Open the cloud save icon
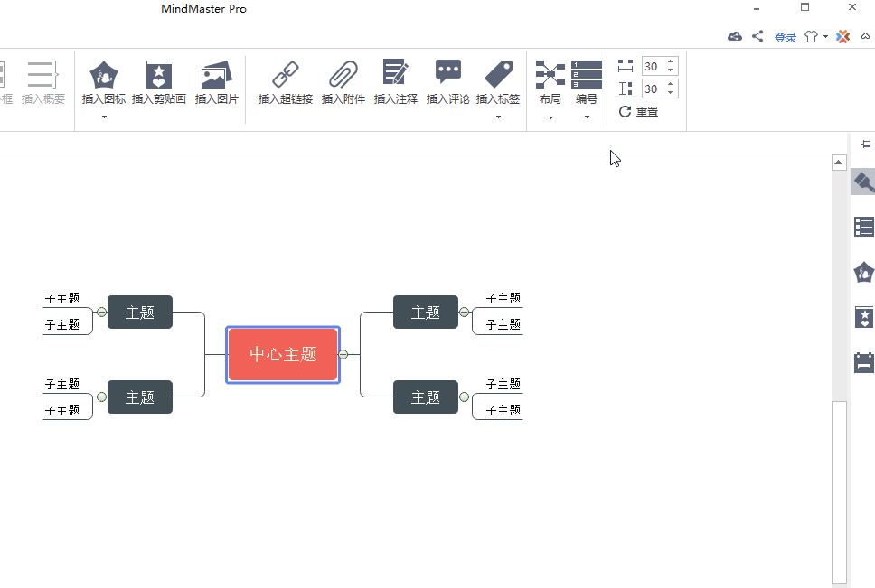Image resolution: width=875 pixels, height=588 pixels. click(x=735, y=37)
